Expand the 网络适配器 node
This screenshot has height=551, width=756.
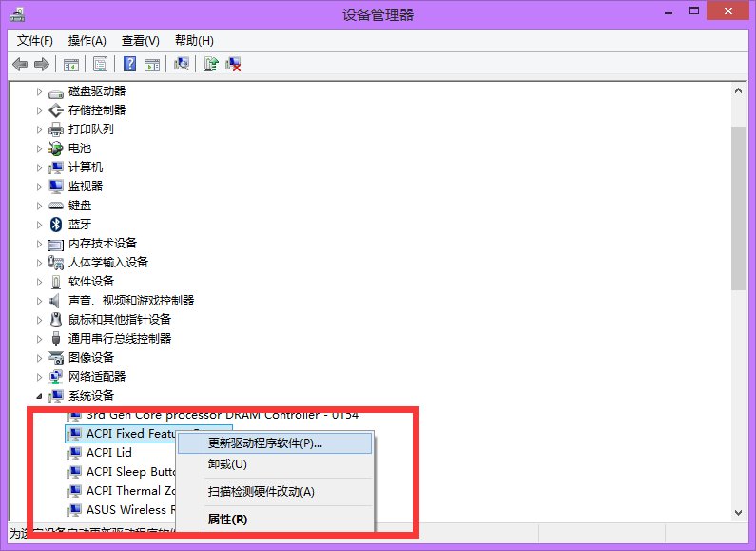(39, 377)
